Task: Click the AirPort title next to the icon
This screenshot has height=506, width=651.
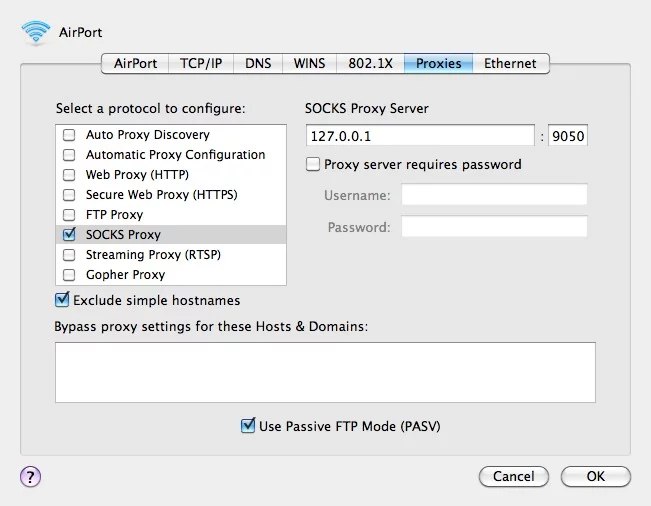Action: pyautogui.click(x=81, y=32)
